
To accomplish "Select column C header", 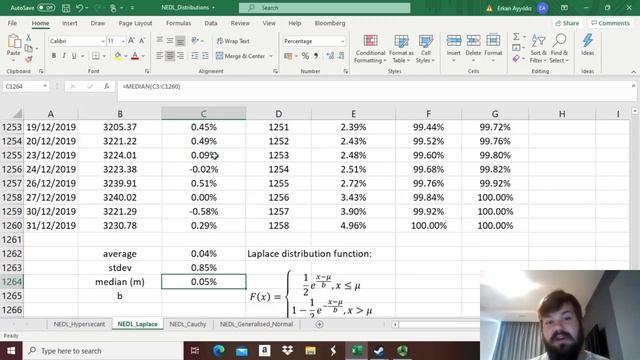I will [x=204, y=114].
